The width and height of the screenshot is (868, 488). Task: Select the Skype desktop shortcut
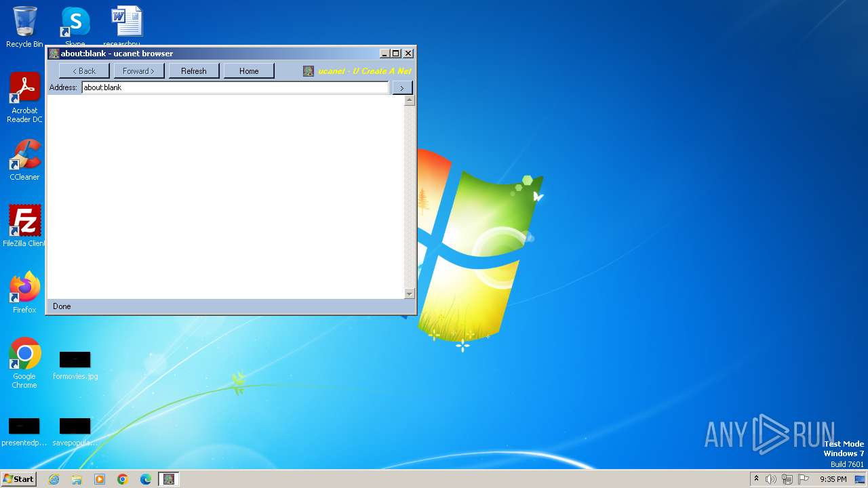coord(75,26)
